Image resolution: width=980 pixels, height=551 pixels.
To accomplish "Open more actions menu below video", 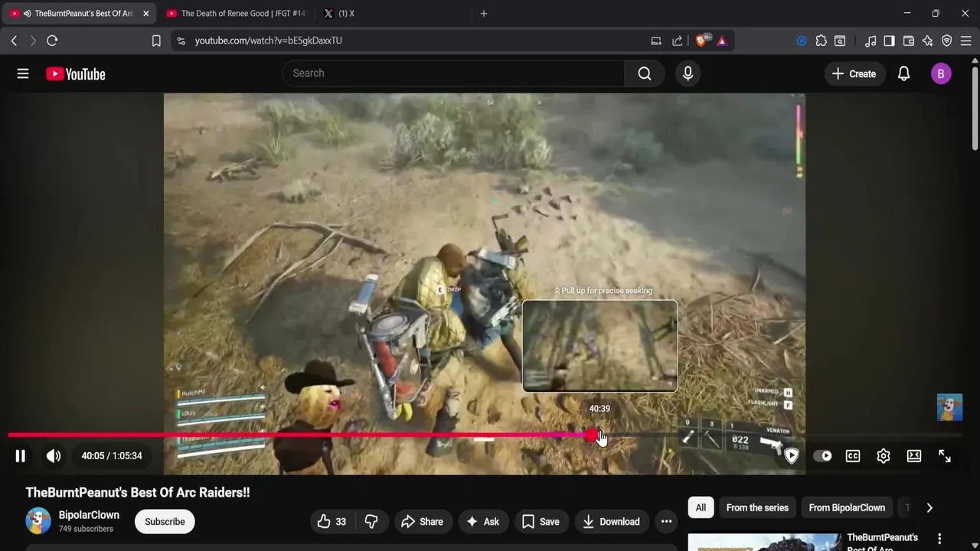I will 666,522.
